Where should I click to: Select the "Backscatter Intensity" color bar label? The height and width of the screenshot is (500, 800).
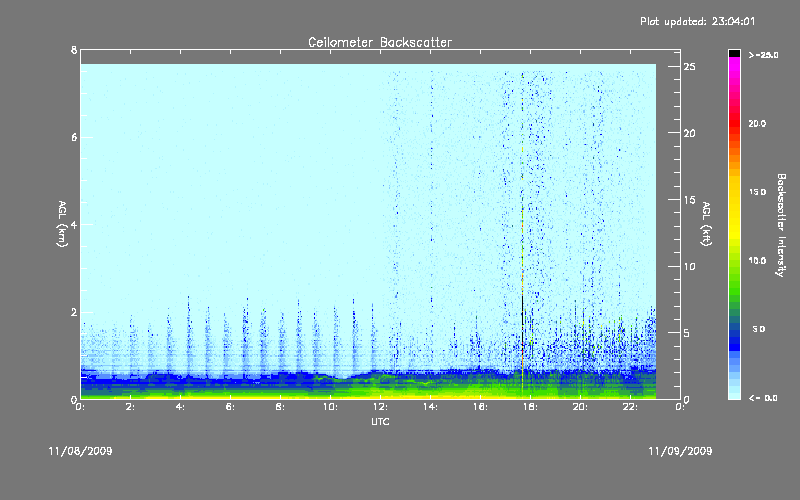(781, 225)
